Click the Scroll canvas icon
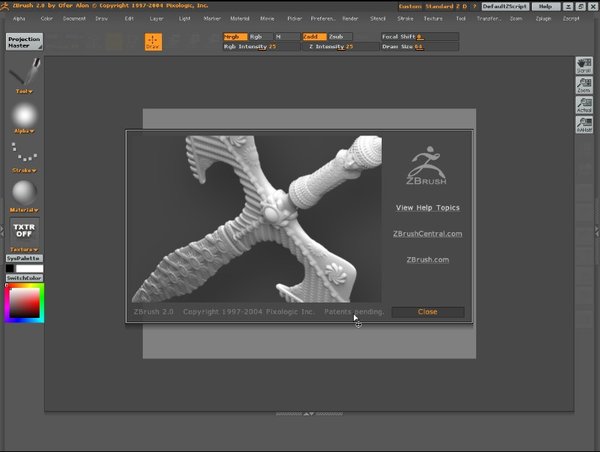This screenshot has width=600, height=452. 584,65
